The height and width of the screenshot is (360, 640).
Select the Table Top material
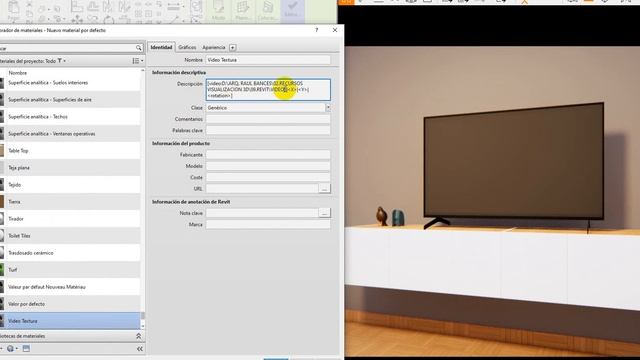click(70, 151)
